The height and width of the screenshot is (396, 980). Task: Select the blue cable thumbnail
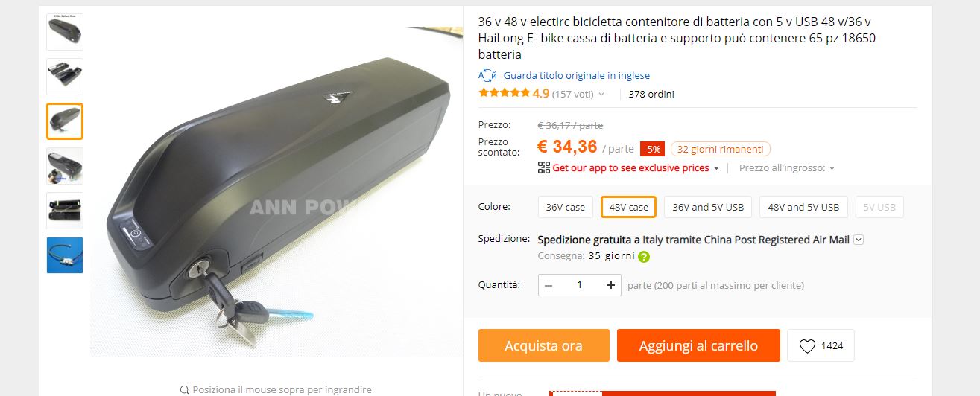[x=65, y=255]
